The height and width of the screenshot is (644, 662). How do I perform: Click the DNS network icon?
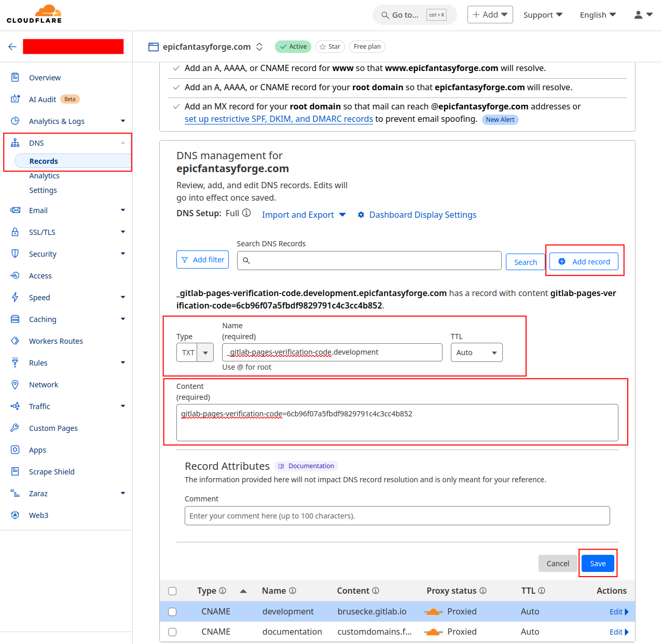(15, 143)
